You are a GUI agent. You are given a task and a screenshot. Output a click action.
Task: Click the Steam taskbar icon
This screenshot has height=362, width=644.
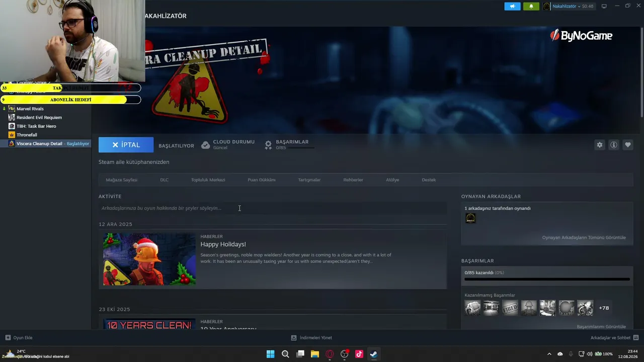point(374,354)
